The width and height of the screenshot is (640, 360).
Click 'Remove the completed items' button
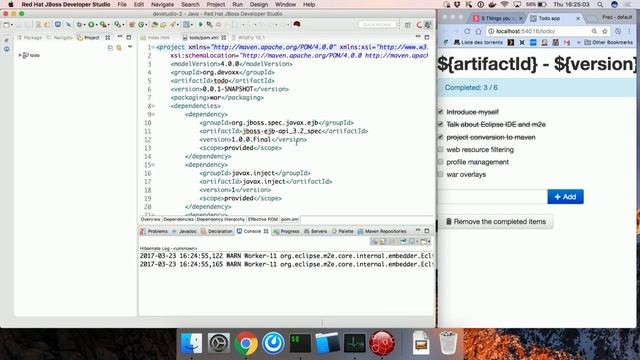[x=496, y=222]
